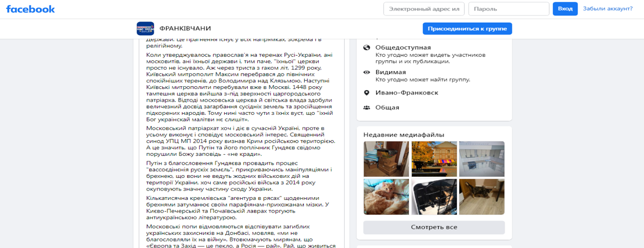The width and height of the screenshot is (644, 248).
Task: Open the autumn building photo thumbnail
Action: tap(434, 159)
